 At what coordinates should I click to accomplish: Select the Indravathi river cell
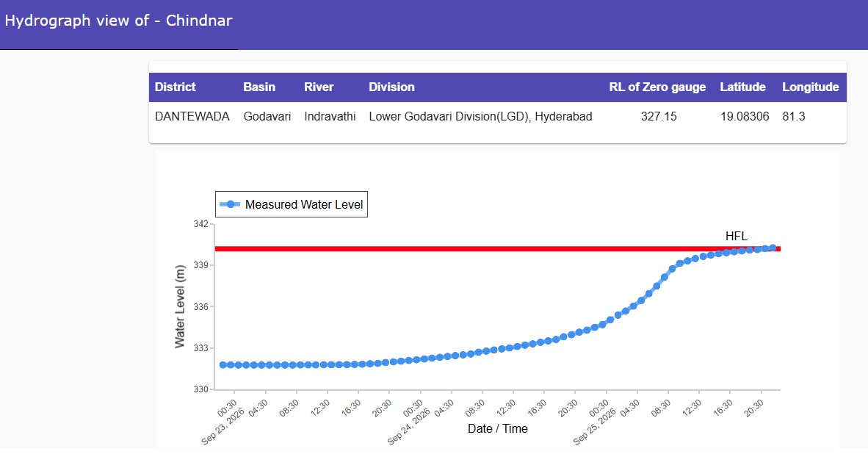coord(330,116)
